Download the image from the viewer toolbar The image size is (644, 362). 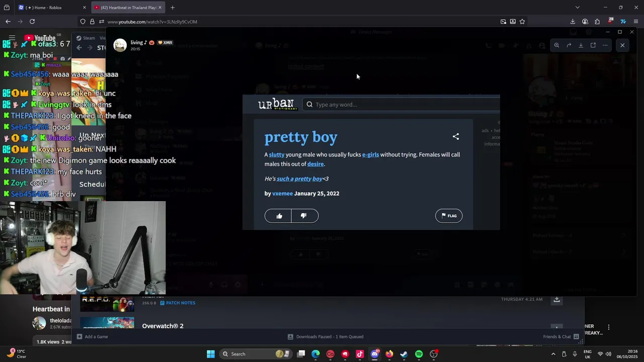click(581, 45)
